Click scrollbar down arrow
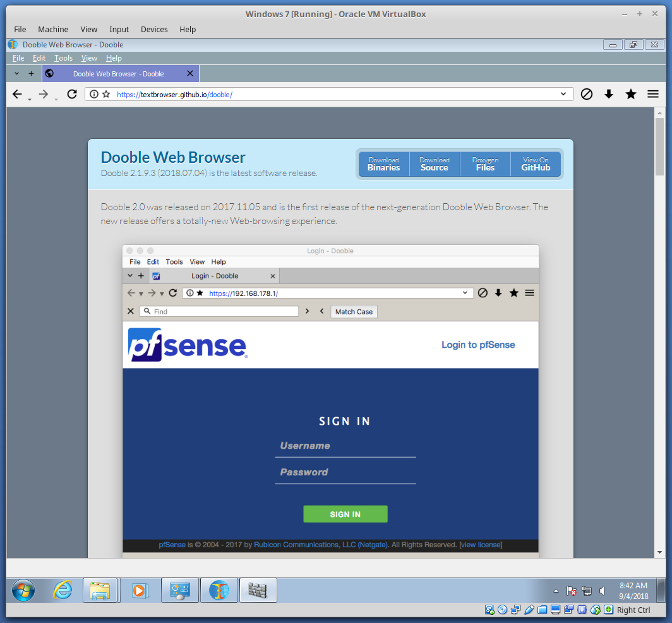 coord(659,552)
